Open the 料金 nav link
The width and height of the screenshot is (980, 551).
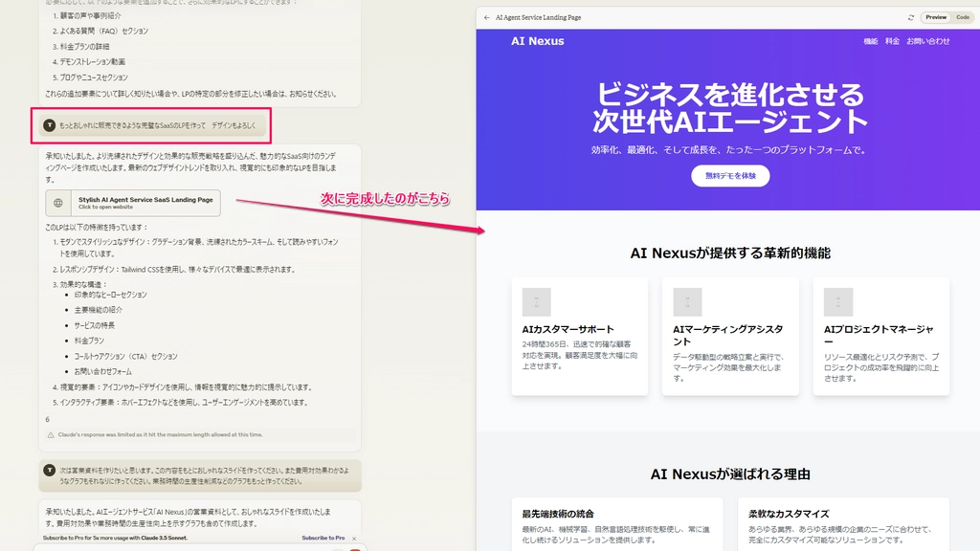893,41
